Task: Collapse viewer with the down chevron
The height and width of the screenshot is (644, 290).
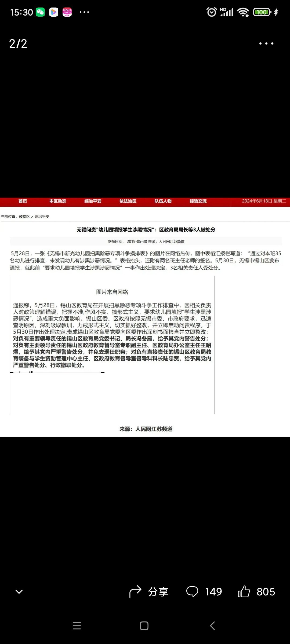Action: point(19,591)
